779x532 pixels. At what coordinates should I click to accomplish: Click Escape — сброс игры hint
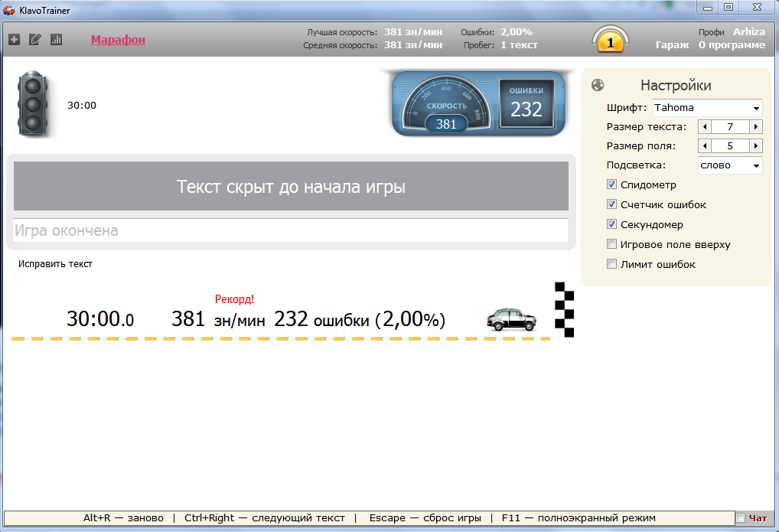(x=425, y=518)
